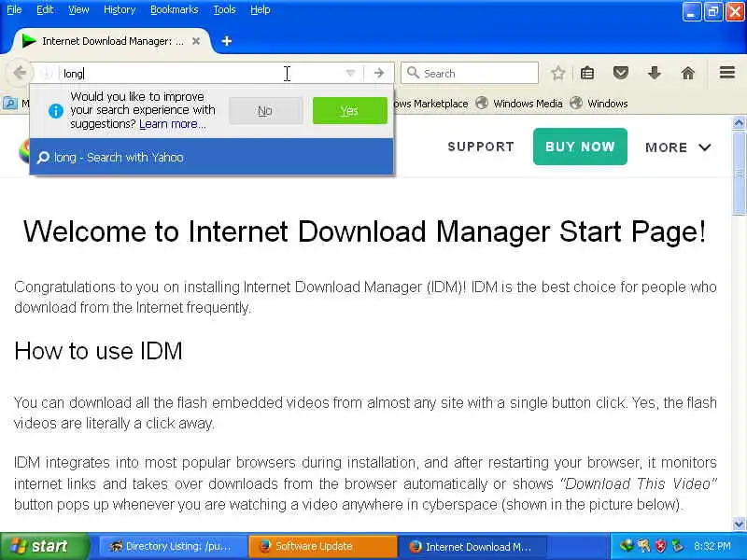Click the Go arrow in address bar

pos(379,74)
